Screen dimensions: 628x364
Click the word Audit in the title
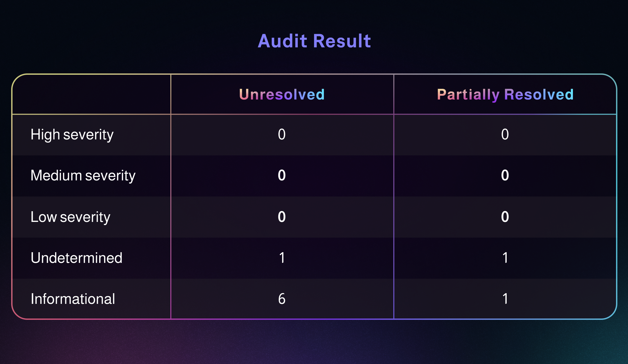(283, 41)
